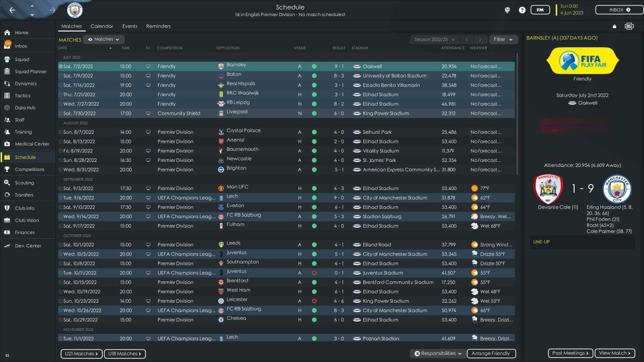
Task: Switch to the Calendar tab
Action: 102,26
